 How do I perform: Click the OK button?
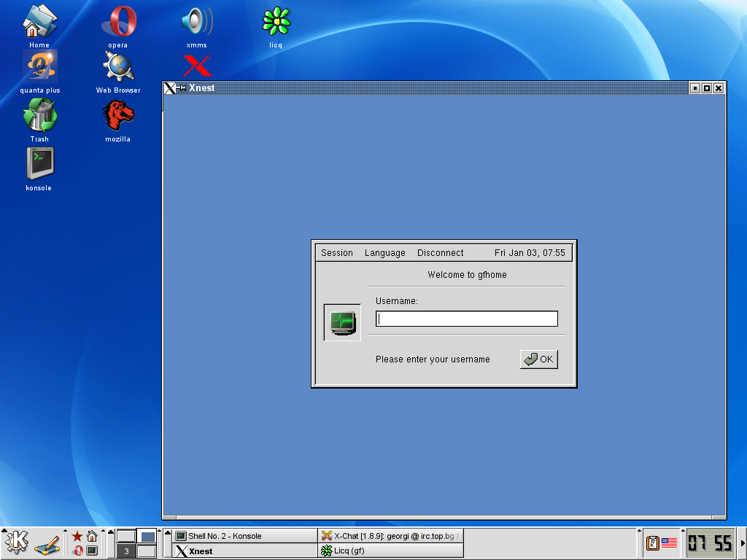click(x=539, y=359)
